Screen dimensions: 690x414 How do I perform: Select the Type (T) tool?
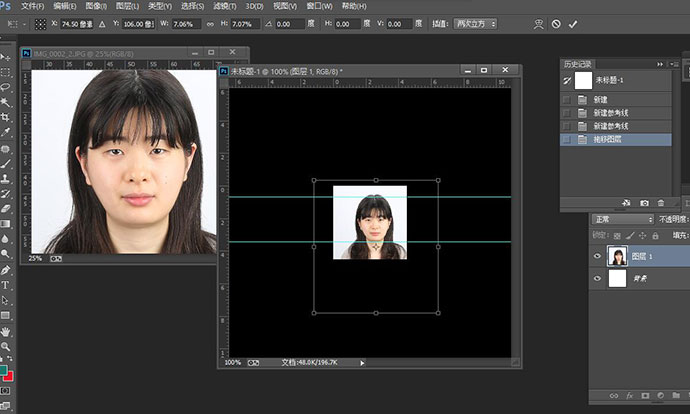(6, 285)
